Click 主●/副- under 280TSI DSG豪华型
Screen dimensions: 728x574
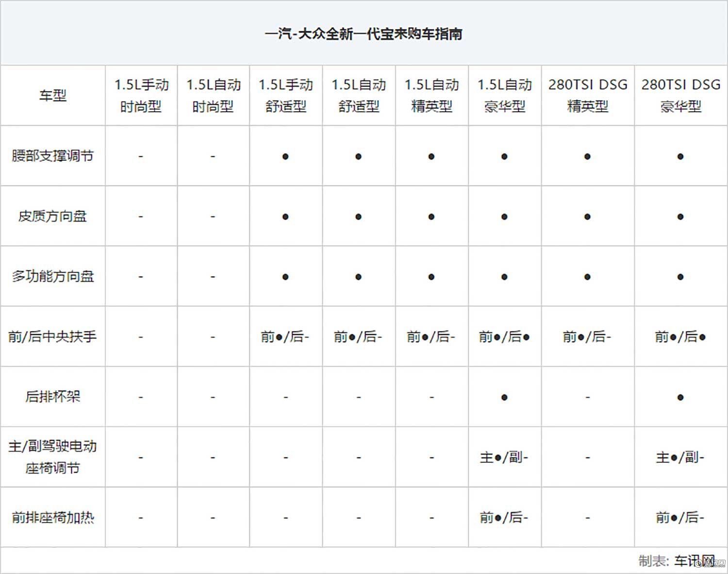(680, 457)
